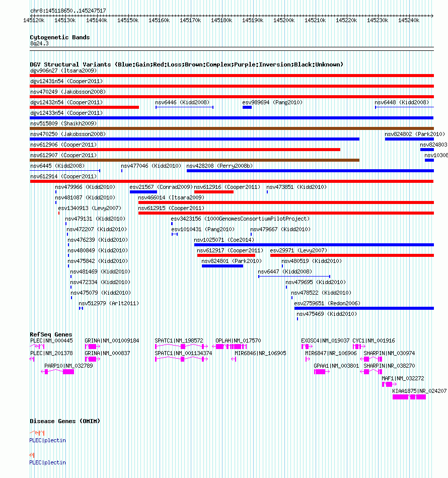Open RefSeq gene EXOSC4|NM_019037
Viewport: 448px width, 478px height.
pyautogui.click(x=307, y=347)
